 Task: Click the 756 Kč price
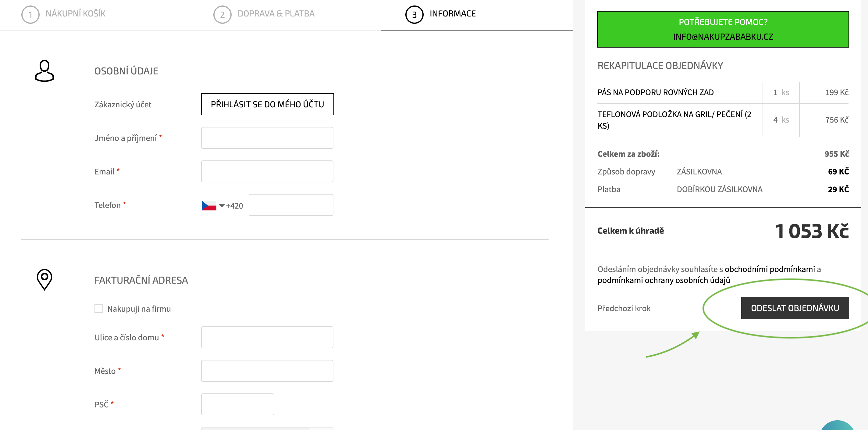pyautogui.click(x=837, y=120)
